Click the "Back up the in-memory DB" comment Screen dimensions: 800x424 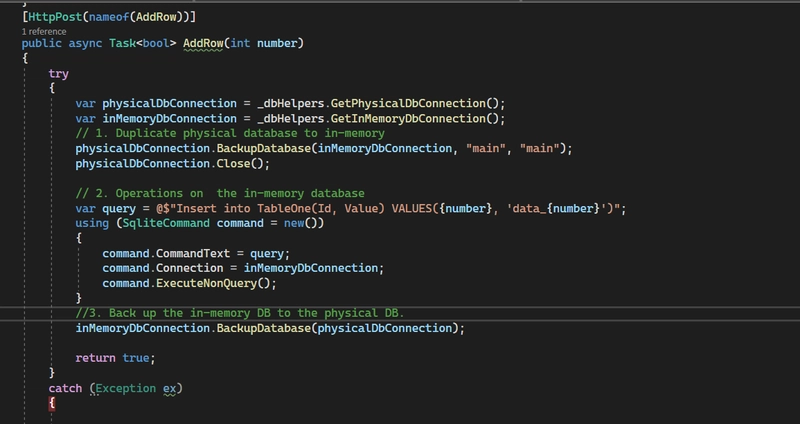240,313
